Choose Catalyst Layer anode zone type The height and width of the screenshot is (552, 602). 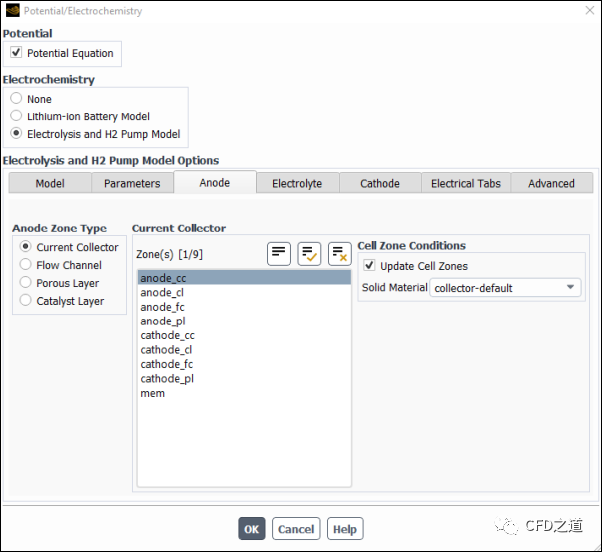tap(26, 301)
